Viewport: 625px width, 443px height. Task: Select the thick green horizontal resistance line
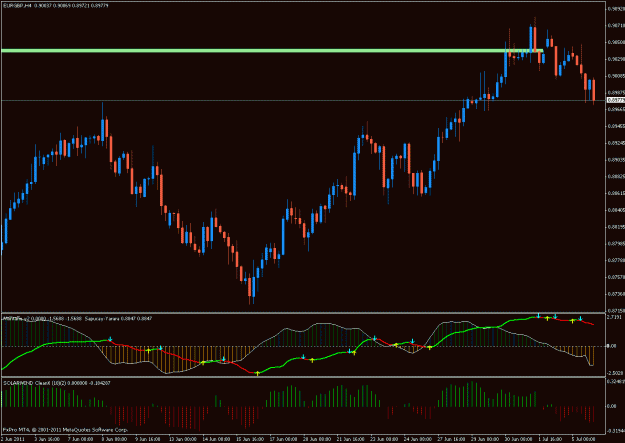click(x=272, y=51)
